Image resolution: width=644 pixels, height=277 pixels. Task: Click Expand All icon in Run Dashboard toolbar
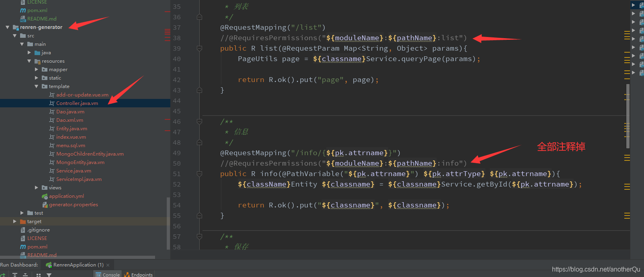coord(15,275)
